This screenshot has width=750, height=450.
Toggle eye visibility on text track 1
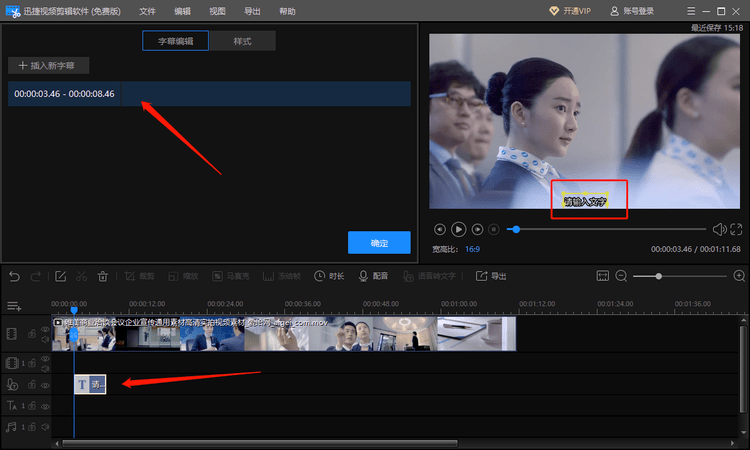[45, 406]
